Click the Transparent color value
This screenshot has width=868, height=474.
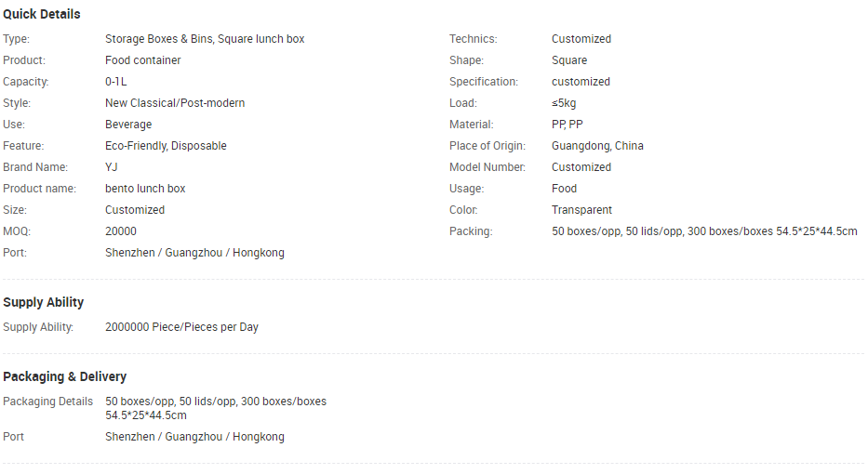tap(581, 210)
